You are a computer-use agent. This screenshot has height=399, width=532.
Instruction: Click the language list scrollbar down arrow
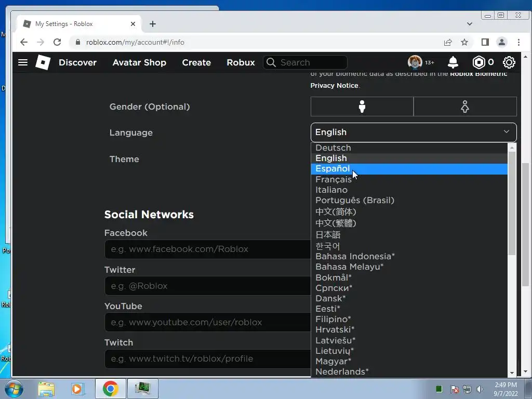(512, 373)
